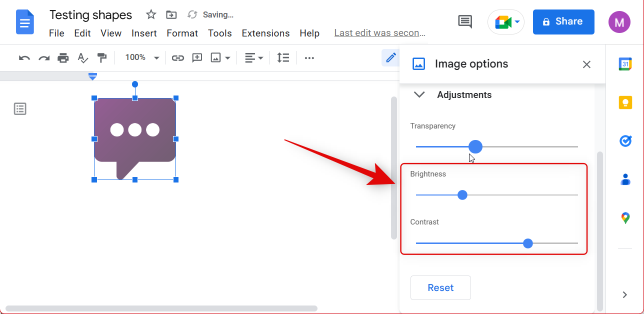The height and width of the screenshot is (314, 644).
Task: Open Google Maps from side panel
Action: (625, 218)
